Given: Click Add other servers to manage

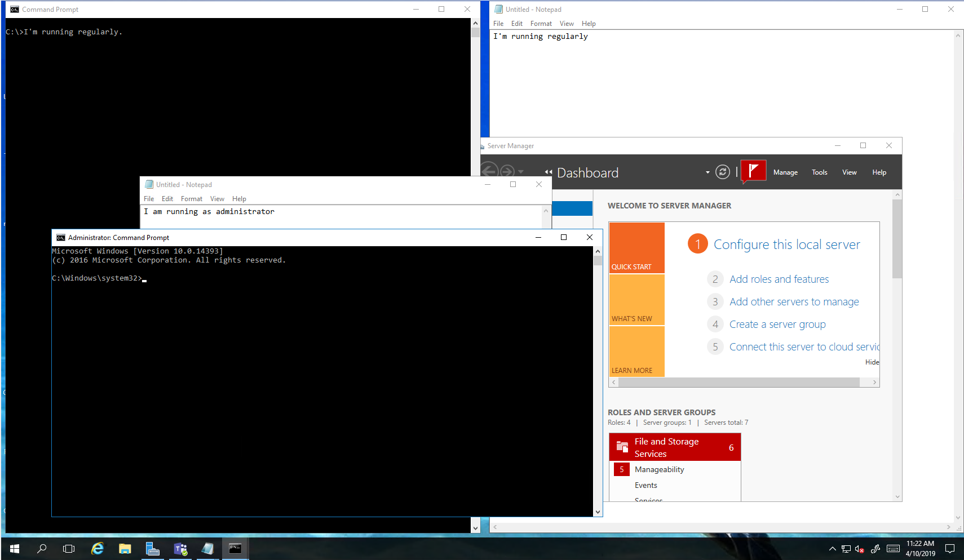Looking at the screenshot, I should coord(794,302).
